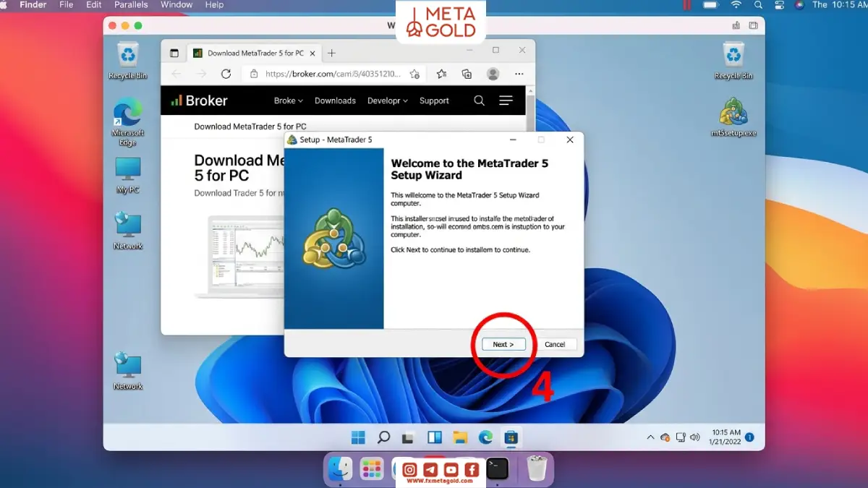Open Terminal in the Dock

pos(497,469)
